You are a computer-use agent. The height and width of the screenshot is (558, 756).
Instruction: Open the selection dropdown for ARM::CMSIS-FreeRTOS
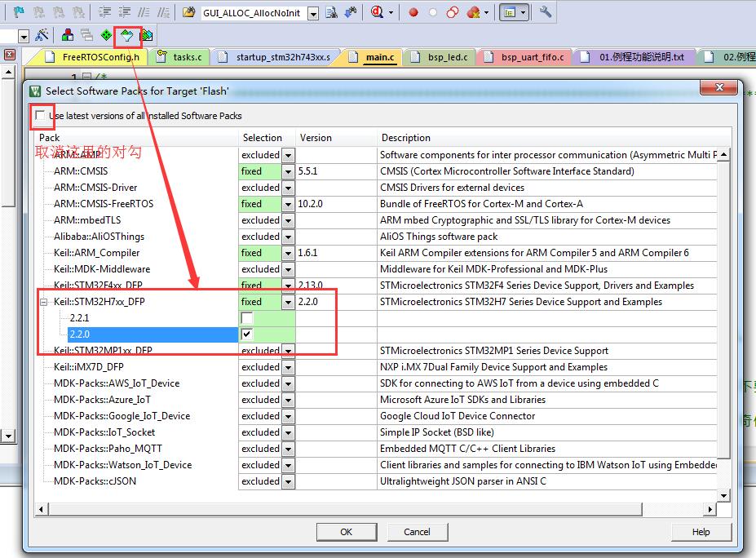pyautogui.click(x=289, y=205)
